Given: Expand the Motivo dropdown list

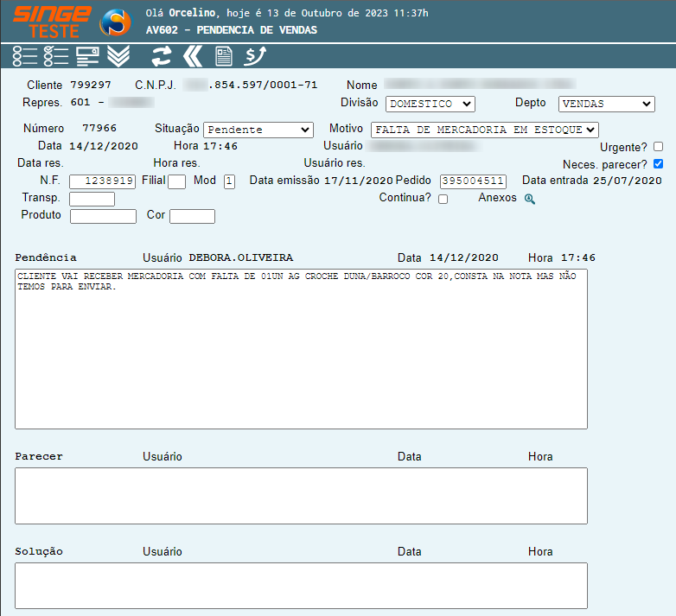Looking at the screenshot, I should (484, 130).
